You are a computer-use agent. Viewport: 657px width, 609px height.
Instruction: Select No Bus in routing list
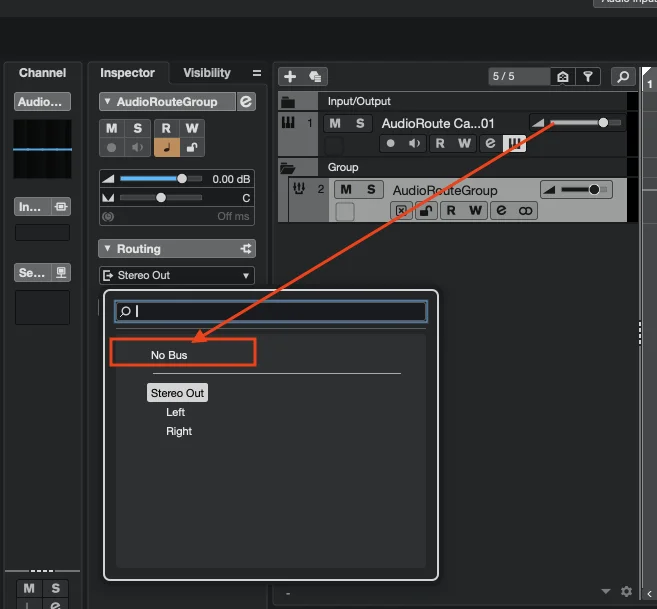tap(169, 355)
